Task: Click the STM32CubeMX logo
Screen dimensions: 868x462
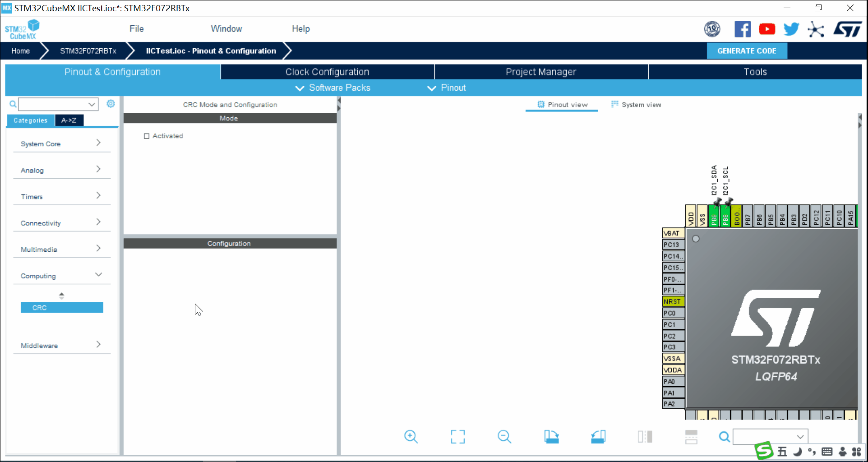Action: [x=22, y=30]
